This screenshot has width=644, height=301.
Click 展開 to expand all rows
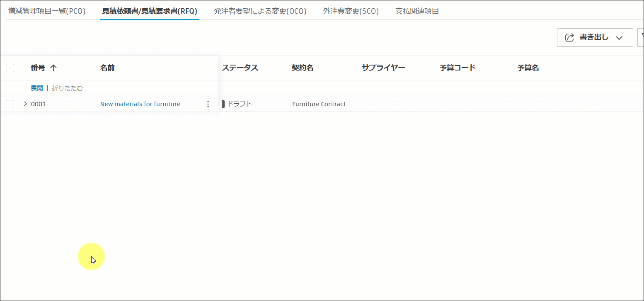tap(36, 88)
